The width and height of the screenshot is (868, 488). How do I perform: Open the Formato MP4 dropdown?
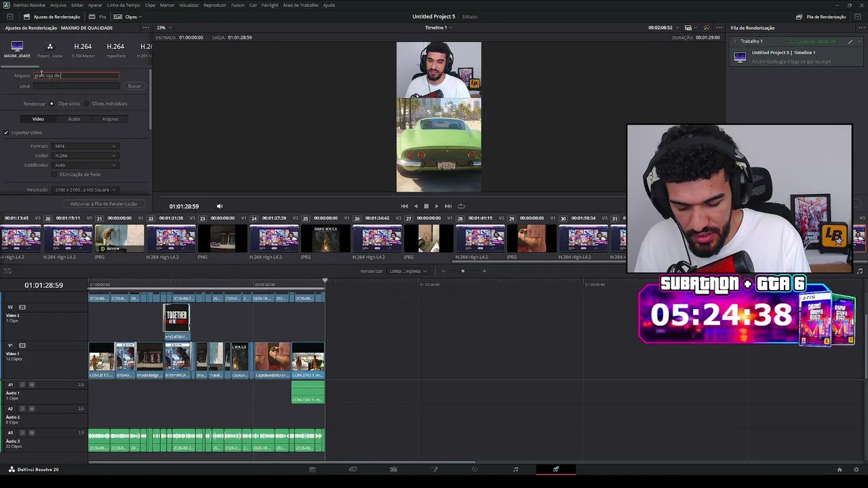[x=85, y=146]
